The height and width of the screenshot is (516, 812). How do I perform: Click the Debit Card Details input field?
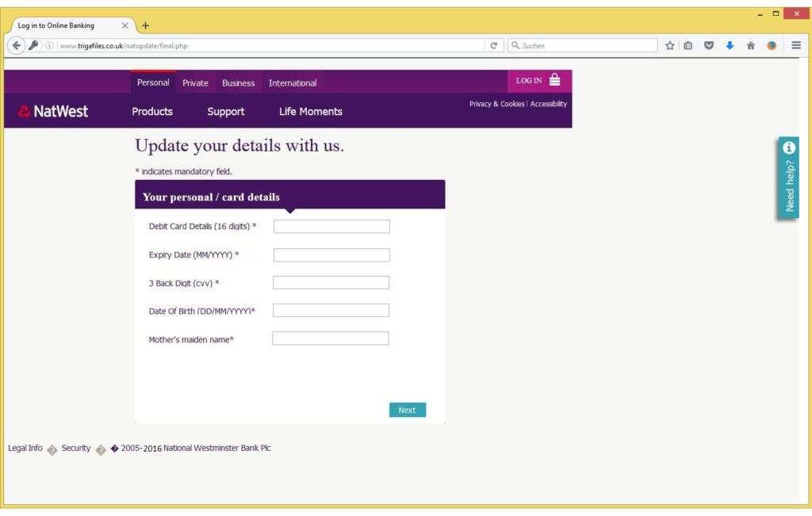coord(331,226)
